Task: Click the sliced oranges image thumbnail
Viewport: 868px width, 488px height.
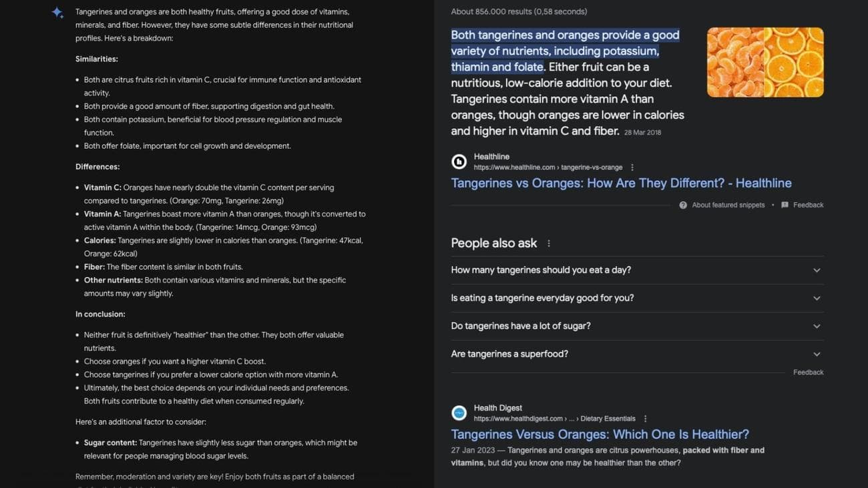Action: (765, 62)
